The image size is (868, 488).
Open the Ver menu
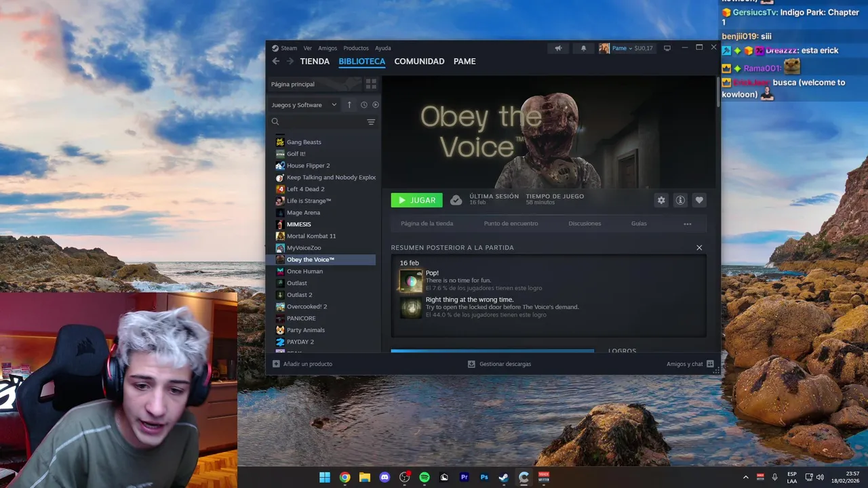point(307,48)
